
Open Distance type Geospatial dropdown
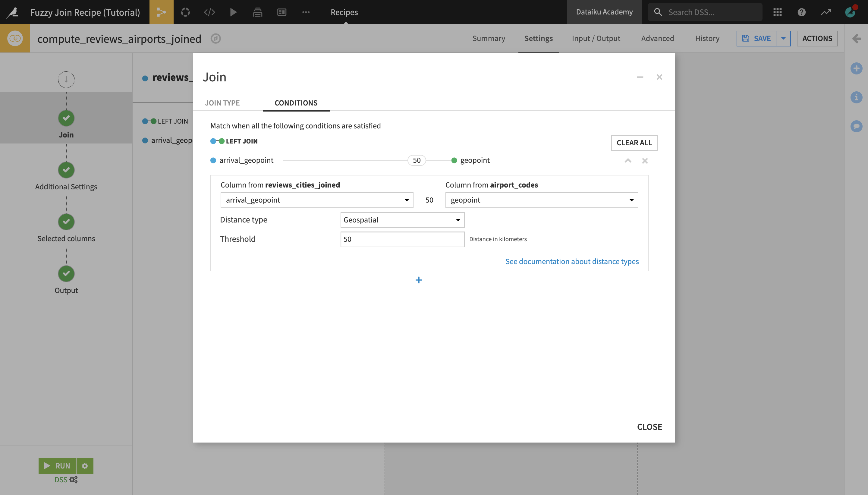(402, 220)
